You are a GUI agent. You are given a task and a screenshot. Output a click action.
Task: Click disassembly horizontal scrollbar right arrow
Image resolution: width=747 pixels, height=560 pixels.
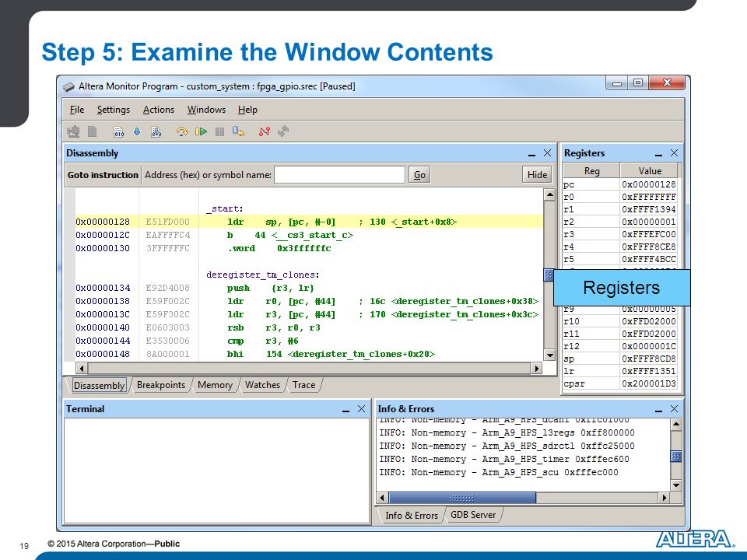[537, 368]
